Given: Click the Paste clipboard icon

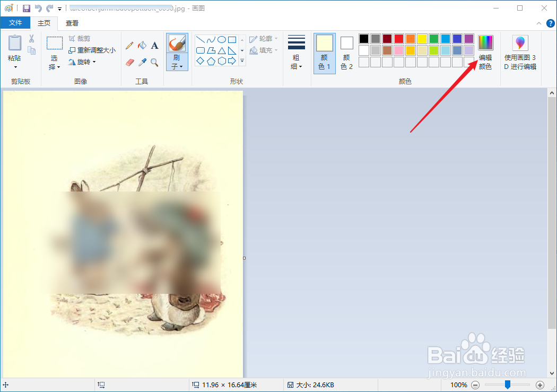Looking at the screenshot, I should (14, 43).
